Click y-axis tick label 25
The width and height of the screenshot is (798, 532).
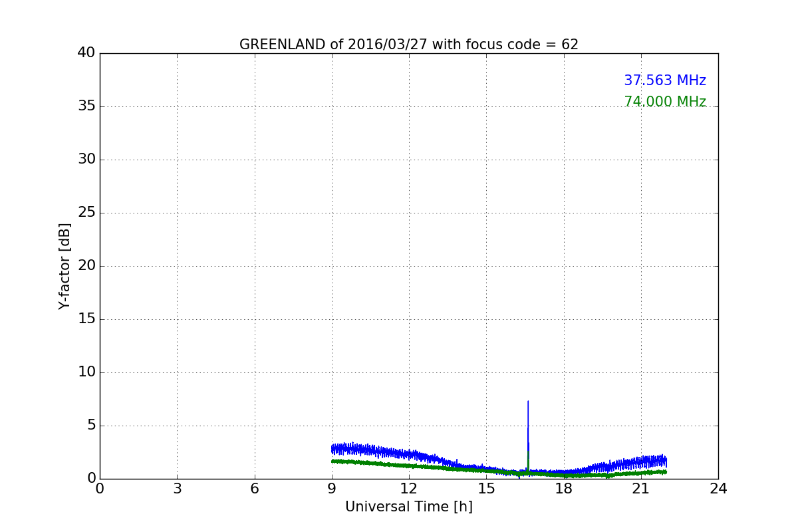86,212
